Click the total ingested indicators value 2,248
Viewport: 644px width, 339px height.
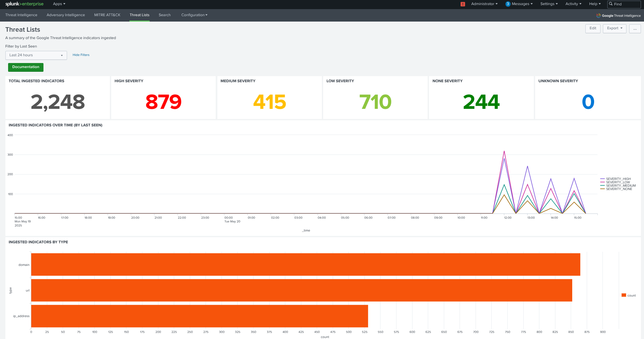(58, 102)
